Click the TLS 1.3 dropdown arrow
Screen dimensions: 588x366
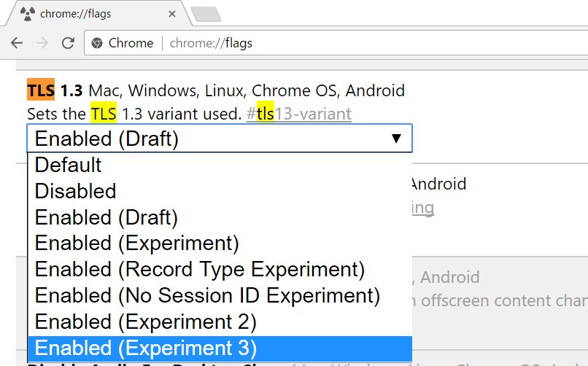(x=396, y=139)
